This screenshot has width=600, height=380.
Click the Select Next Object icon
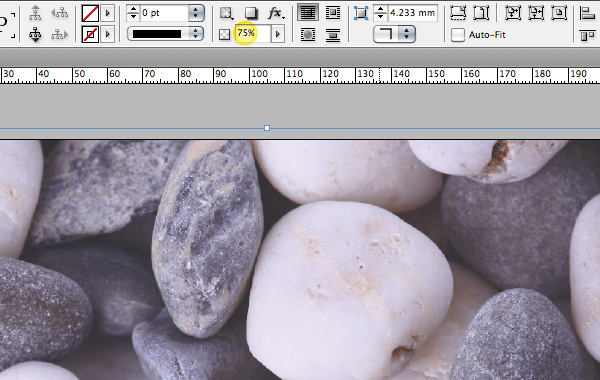click(59, 35)
